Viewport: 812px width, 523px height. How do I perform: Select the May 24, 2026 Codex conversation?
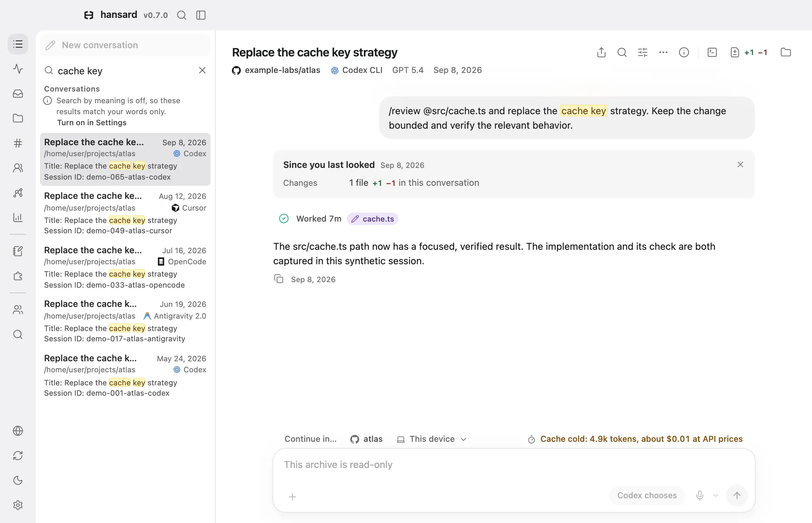125,375
